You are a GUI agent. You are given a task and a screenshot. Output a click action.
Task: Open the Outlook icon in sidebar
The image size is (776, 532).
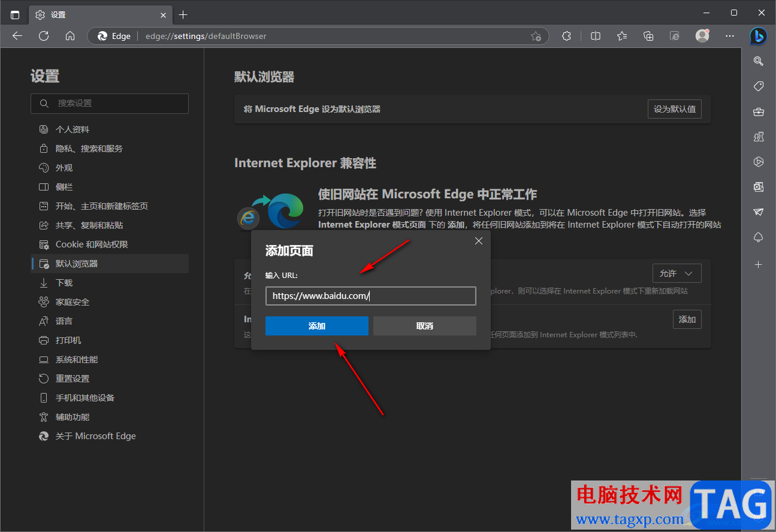coord(758,187)
